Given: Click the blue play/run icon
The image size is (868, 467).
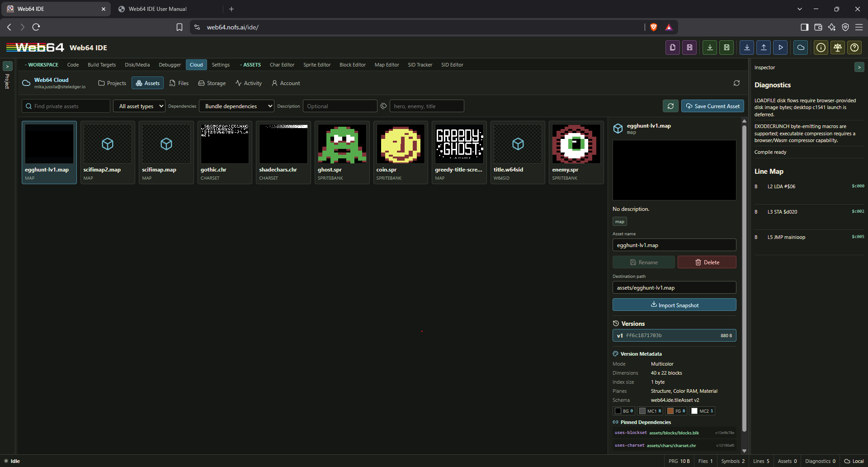Looking at the screenshot, I should click(780, 48).
